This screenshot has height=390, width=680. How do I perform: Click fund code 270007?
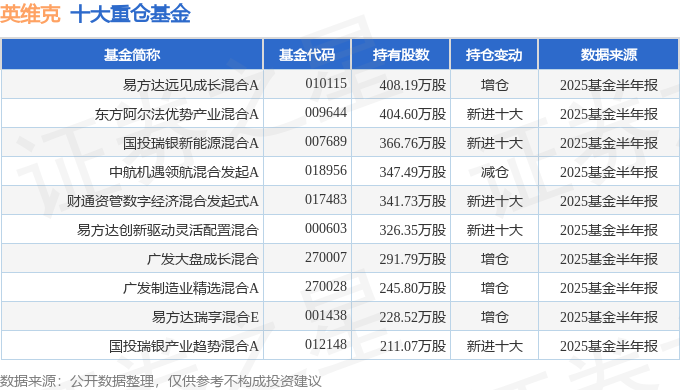pyautogui.click(x=326, y=258)
